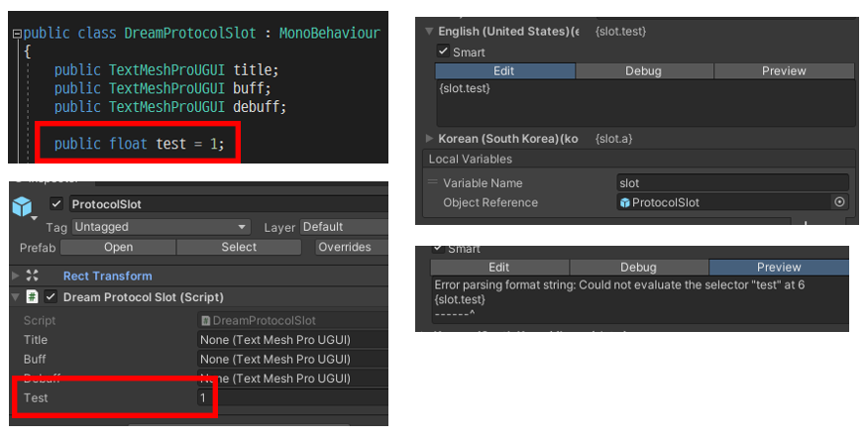
Task: Collapse the DreamProtocolSlot class code fold
Action: (17, 34)
